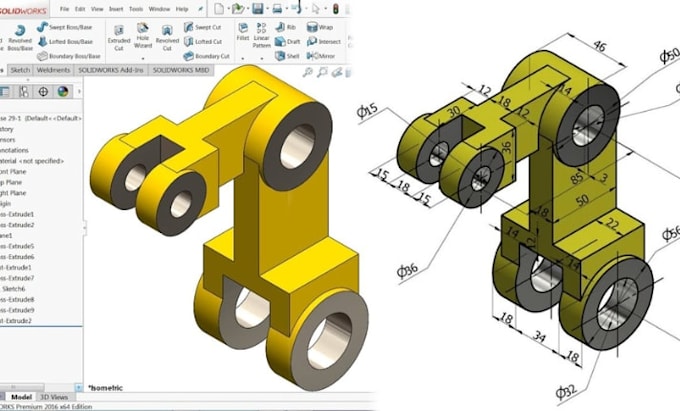The width and height of the screenshot is (680, 411).
Task: Activate Zoom to Area magnifier icon
Action: point(322,72)
